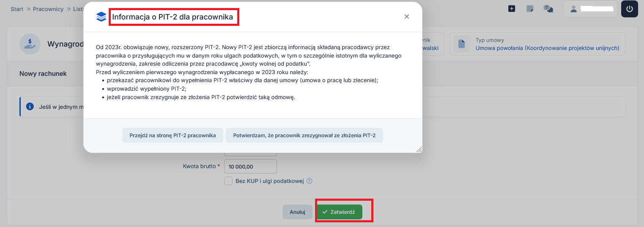Open the Umowa powołania contract type link

(547, 48)
